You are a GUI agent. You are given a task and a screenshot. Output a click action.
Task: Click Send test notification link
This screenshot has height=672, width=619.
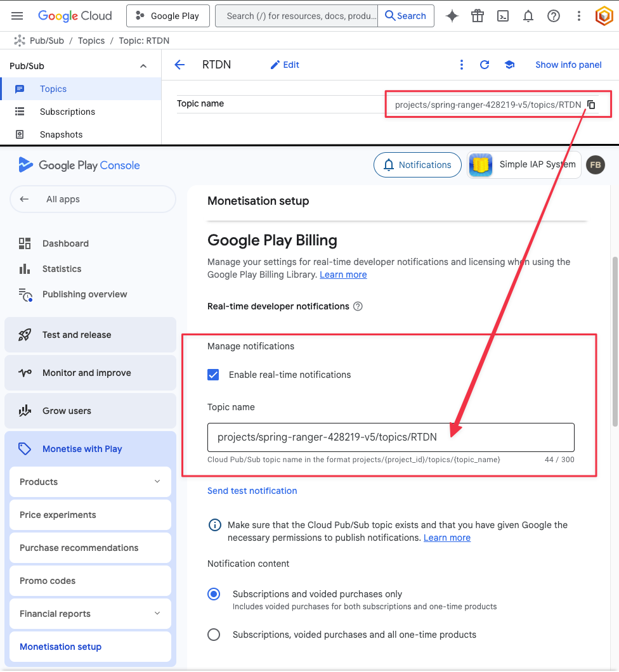pos(252,491)
